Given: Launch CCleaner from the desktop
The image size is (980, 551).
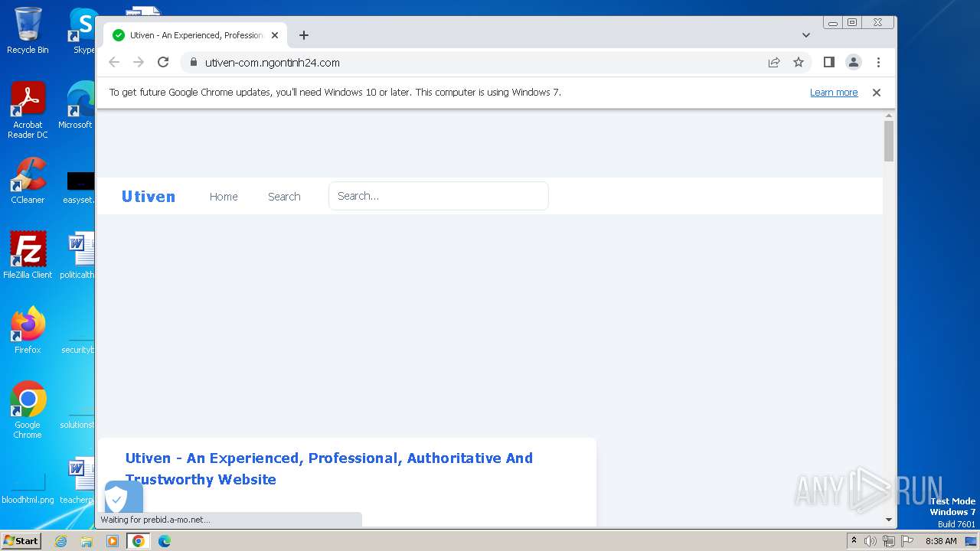Looking at the screenshot, I should point(28,181).
